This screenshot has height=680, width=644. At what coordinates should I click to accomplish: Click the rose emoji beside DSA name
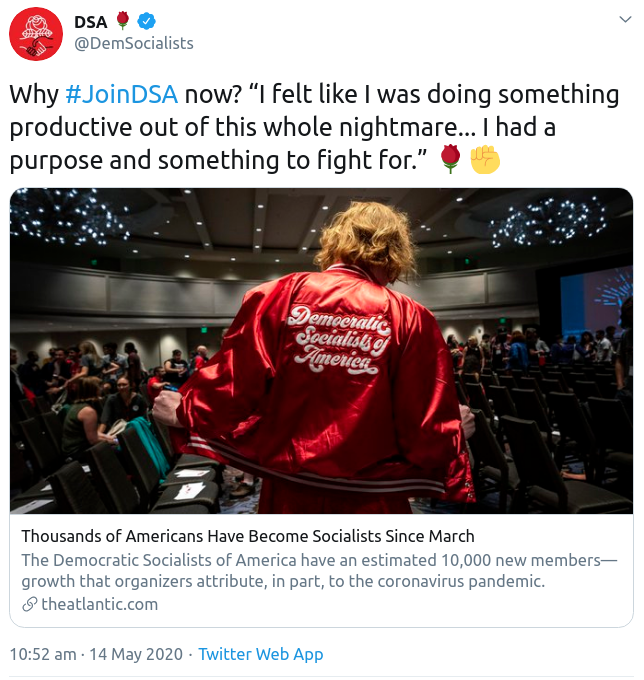pos(123,21)
